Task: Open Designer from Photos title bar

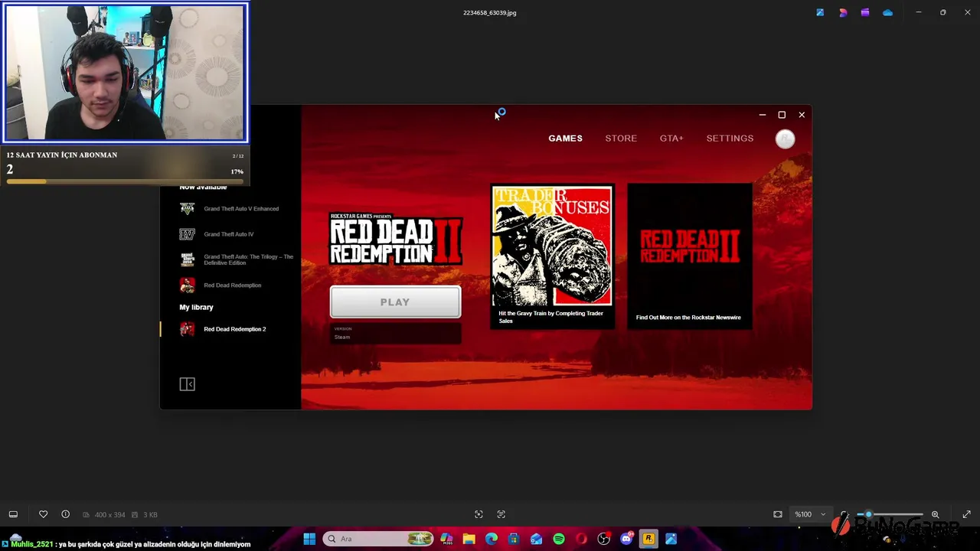Action: (x=843, y=12)
